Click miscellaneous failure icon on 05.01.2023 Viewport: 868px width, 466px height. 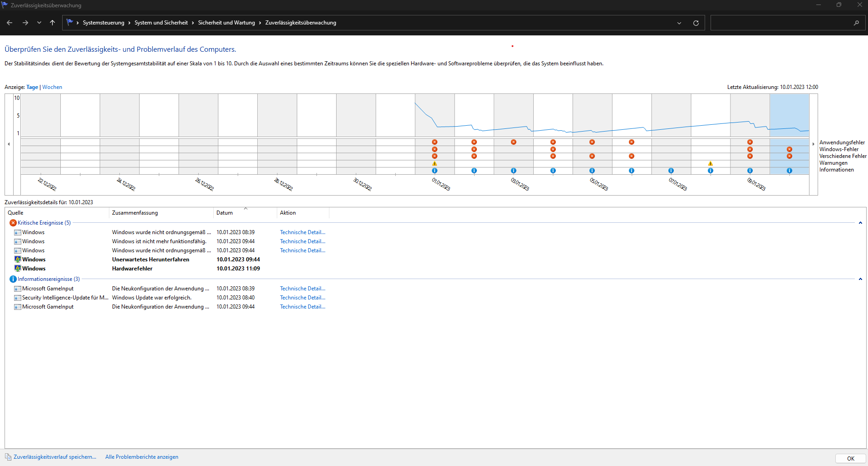592,156
